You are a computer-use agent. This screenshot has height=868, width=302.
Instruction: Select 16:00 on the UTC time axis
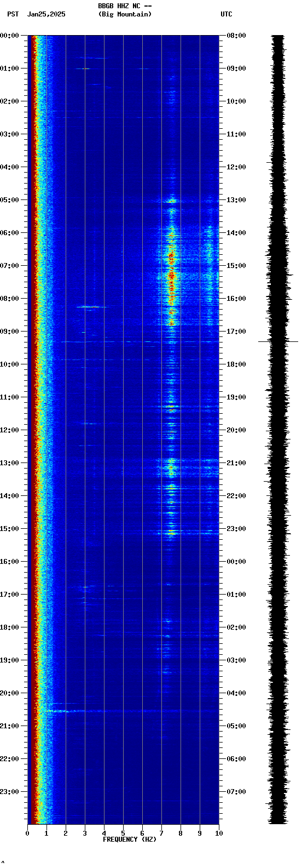point(236,299)
